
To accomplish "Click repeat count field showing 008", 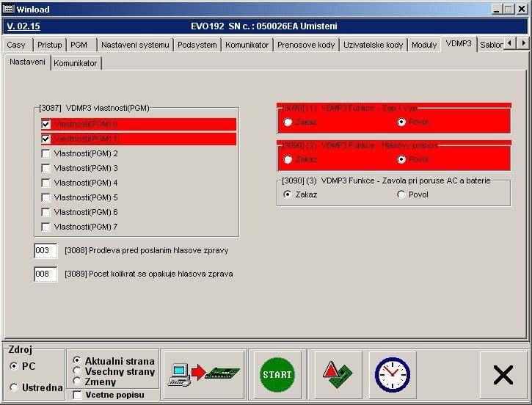I will (45, 274).
